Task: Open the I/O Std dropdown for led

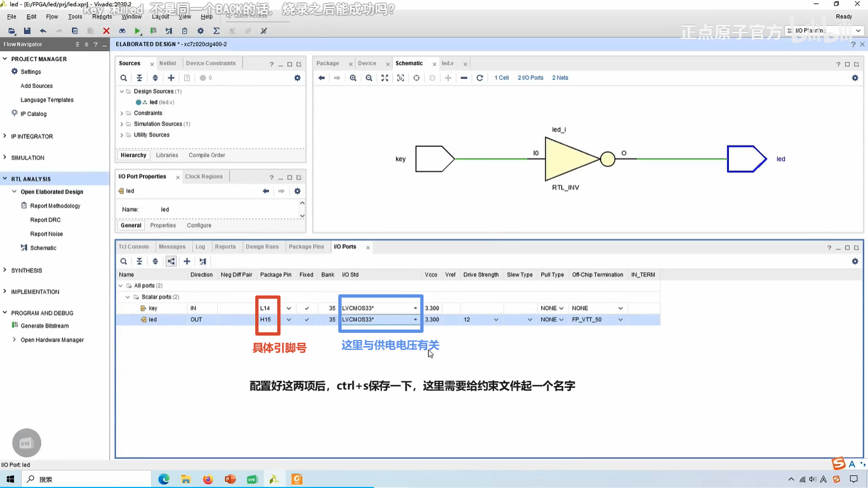Action: tap(415, 320)
